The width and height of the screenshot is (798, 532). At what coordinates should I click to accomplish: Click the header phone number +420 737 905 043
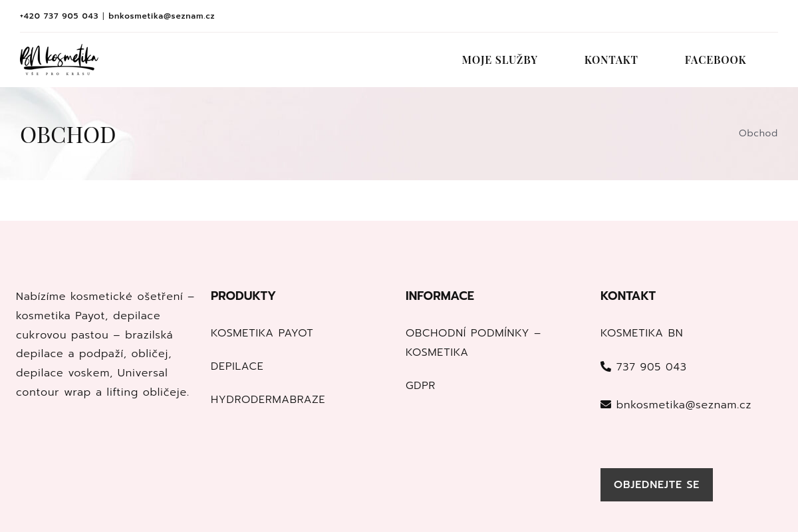tap(59, 16)
